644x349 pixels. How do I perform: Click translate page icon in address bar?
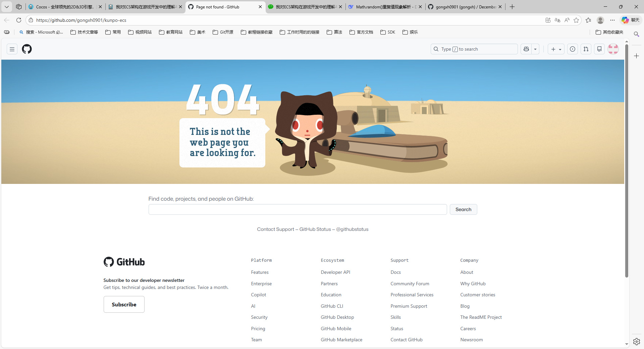click(x=557, y=20)
